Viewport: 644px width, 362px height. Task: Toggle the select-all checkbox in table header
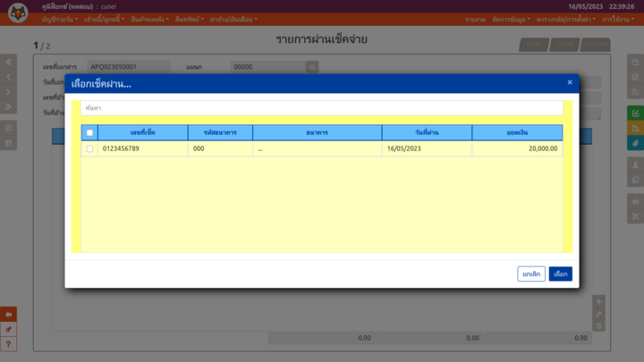(x=89, y=132)
